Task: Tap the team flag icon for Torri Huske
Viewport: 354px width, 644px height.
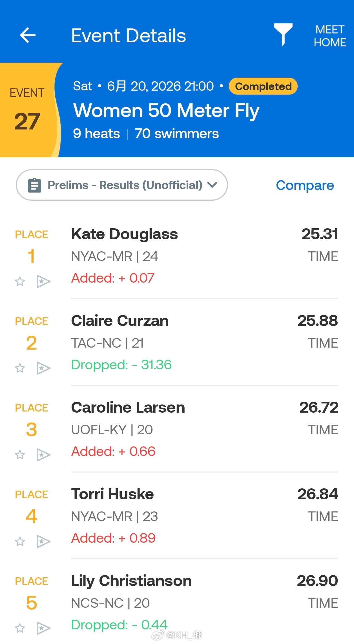Action: pyautogui.click(x=43, y=541)
